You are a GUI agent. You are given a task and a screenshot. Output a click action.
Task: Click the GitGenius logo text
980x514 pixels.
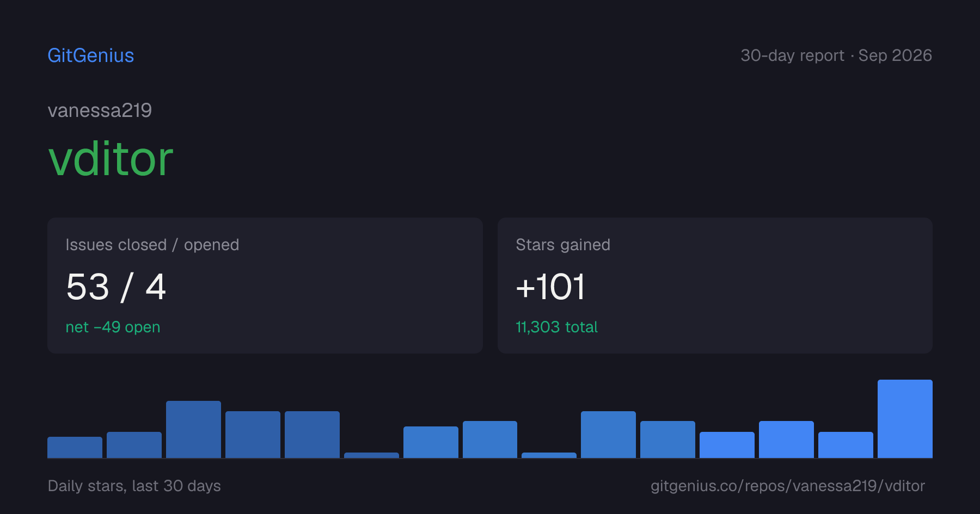coord(91,55)
